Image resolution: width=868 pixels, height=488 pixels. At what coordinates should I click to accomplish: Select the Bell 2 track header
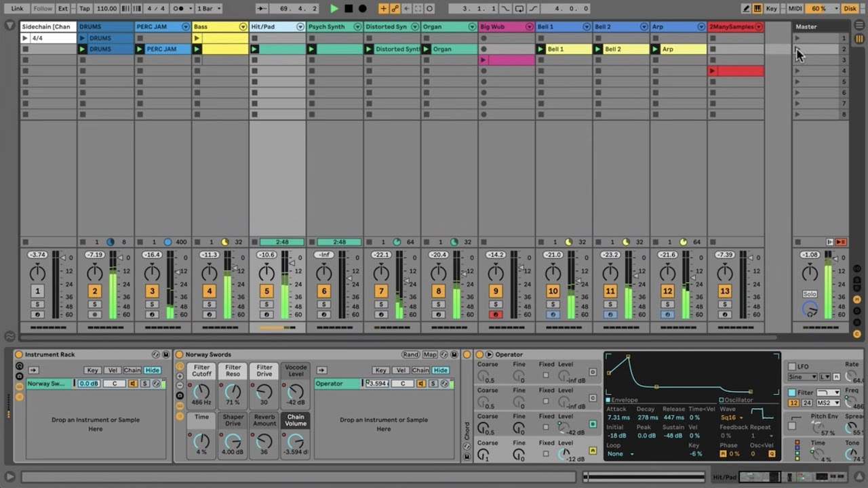(x=621, y=27)
